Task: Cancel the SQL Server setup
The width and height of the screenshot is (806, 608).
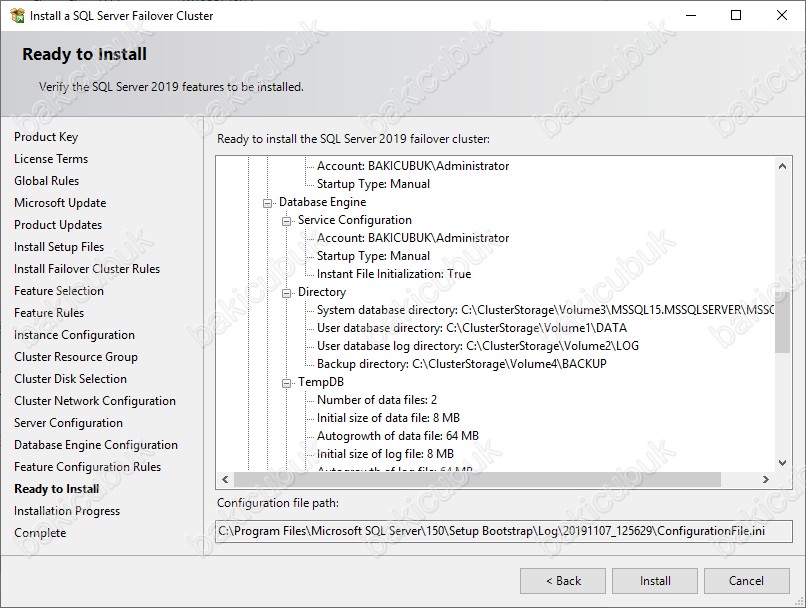Action: point(746,581)
